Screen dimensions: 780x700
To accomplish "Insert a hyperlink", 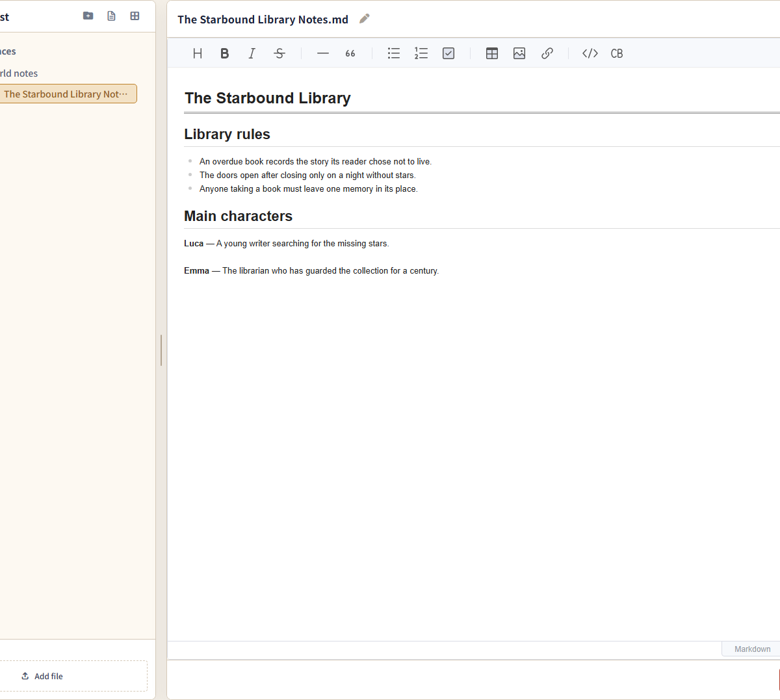I will 547,53.
